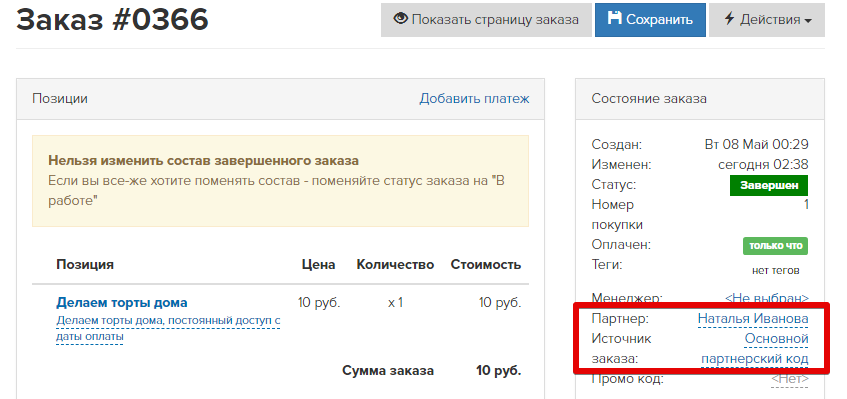Select the manager field Не выбран
Screen dimensions: 847x399
click(x=767, y=297)
